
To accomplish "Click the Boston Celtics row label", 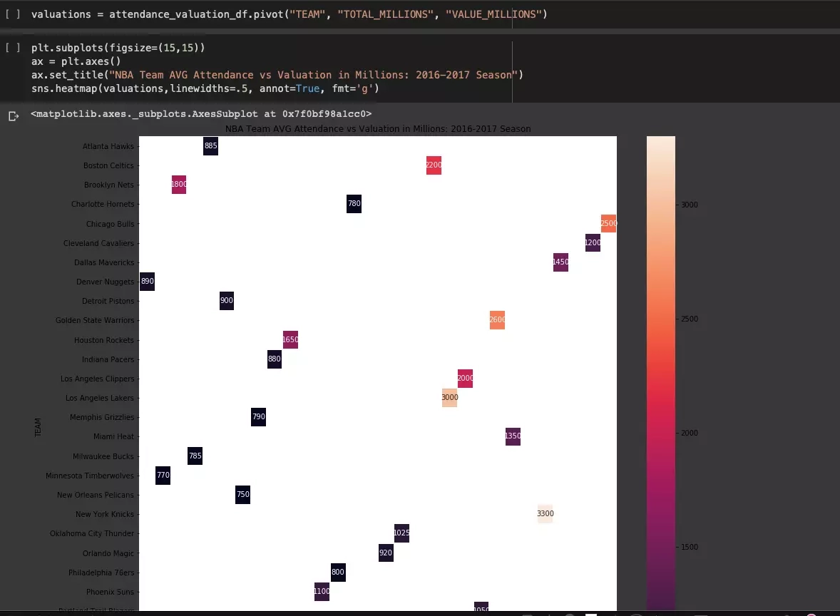I will coord(108,165).
